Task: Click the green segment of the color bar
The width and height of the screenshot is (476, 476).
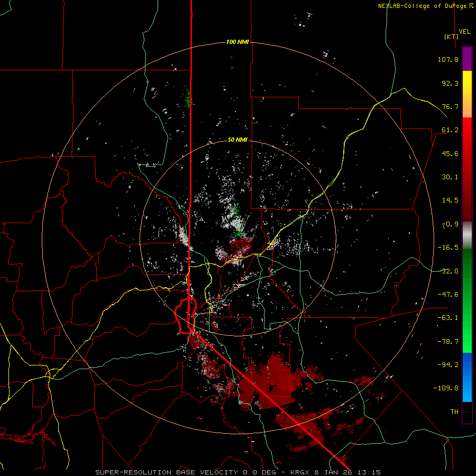Action: pos(467,300)
